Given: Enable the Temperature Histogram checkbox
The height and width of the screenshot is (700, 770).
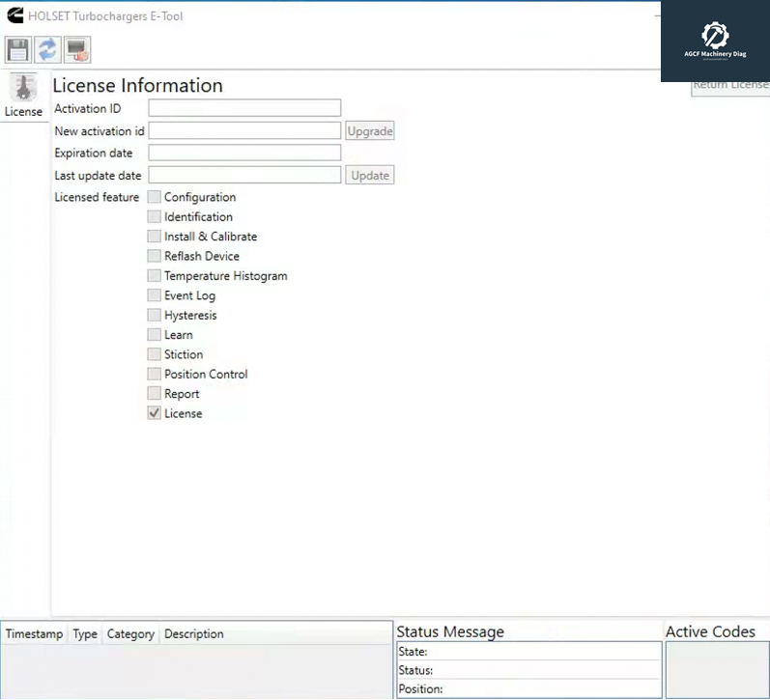Looking at the screenshot, I should (155, 276).
